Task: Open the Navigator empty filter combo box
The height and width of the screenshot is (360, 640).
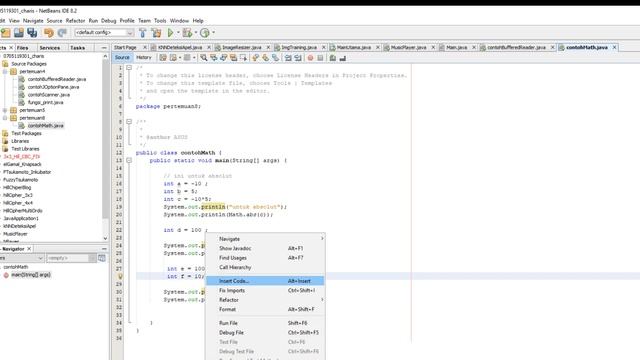Action: click(x=71, y=258)
